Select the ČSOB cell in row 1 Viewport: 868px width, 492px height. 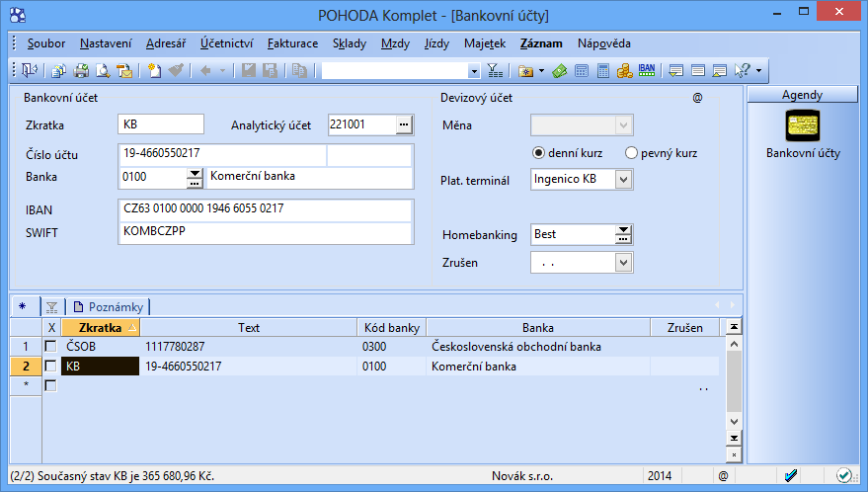click(x=100, y=347)
